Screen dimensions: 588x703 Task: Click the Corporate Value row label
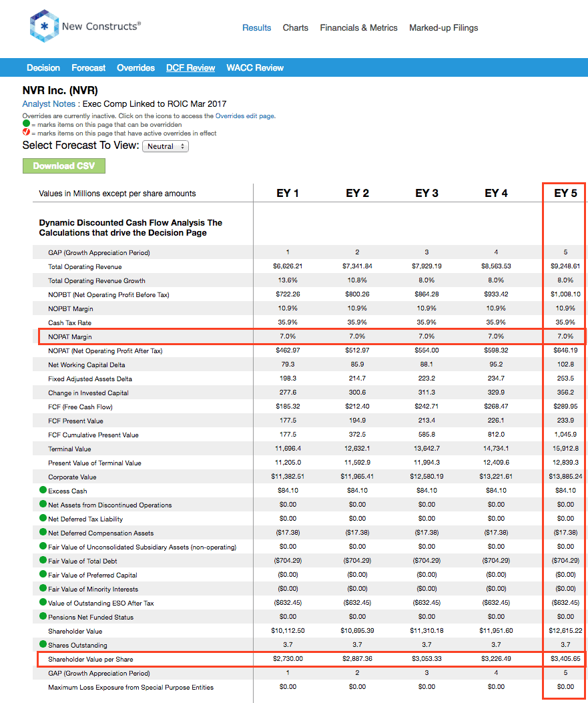72,477
